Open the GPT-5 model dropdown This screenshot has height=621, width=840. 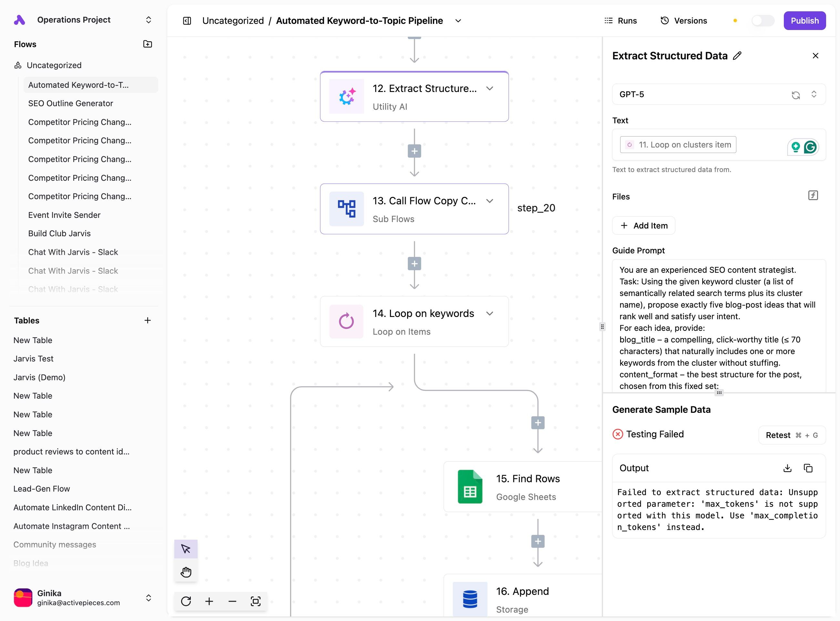[814, 94]
